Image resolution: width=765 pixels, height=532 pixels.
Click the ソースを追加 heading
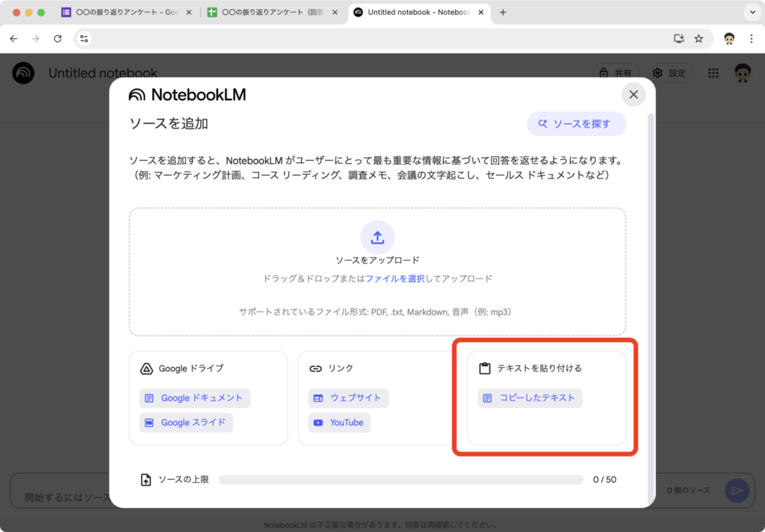click(169, 124)
